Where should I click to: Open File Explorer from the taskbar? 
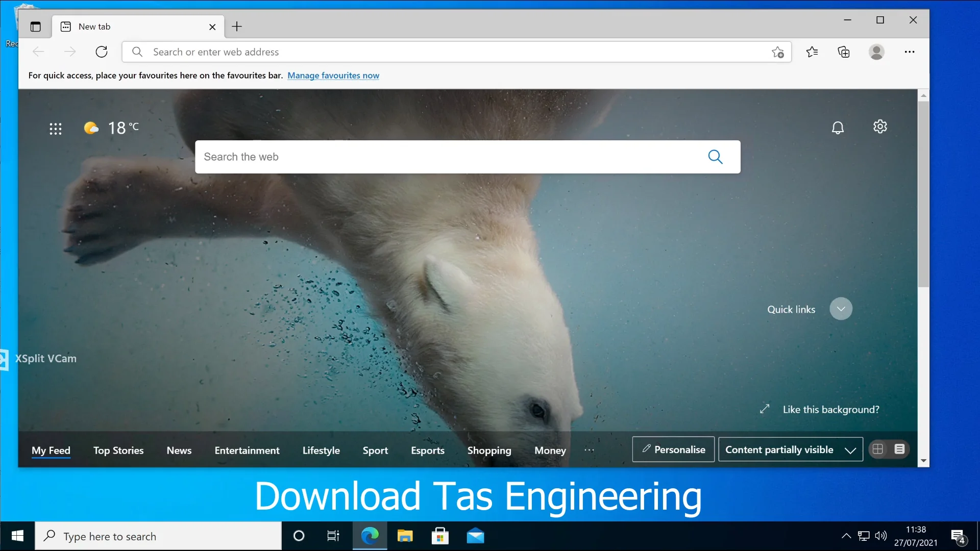(405, 536)
